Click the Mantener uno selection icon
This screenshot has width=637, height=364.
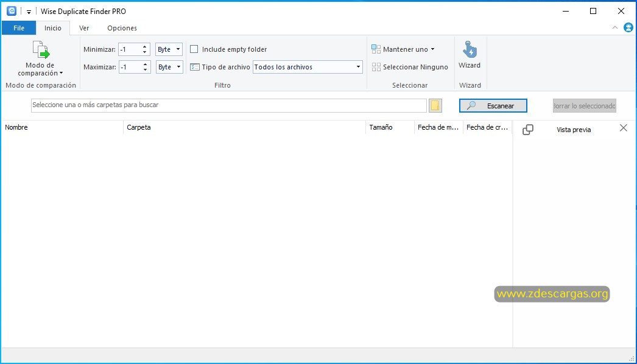376,49
